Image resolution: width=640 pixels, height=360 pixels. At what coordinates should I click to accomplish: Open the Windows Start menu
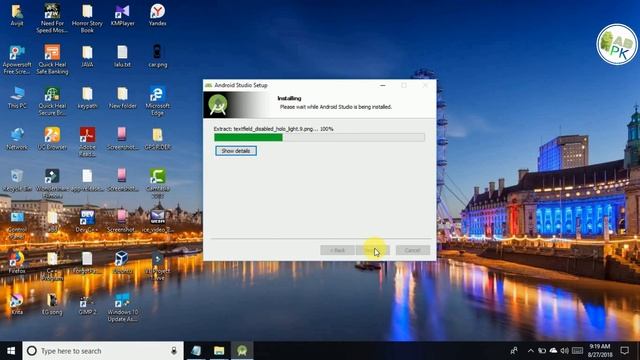tap(11, 351)
